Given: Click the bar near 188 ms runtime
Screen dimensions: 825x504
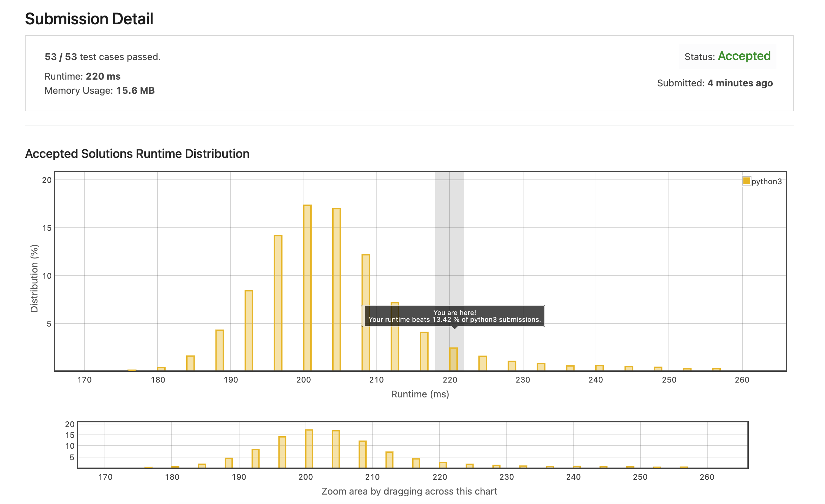Looking at the screenshot, I should (219, 350).
